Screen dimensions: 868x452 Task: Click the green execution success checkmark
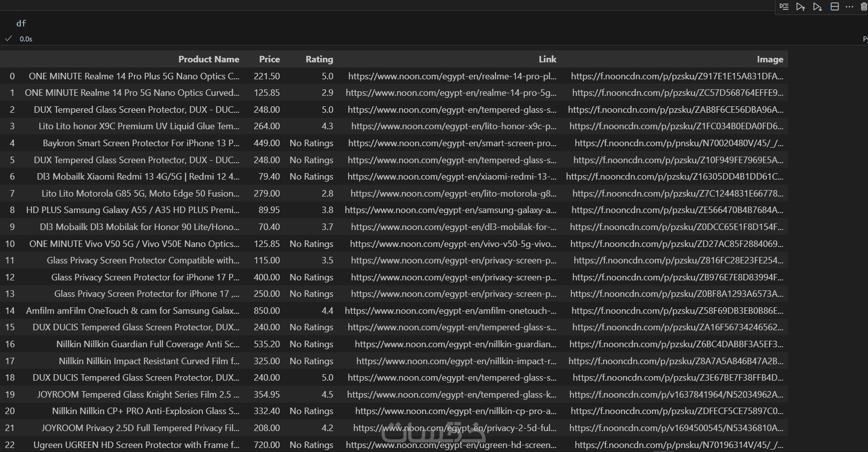pos(8,38)
